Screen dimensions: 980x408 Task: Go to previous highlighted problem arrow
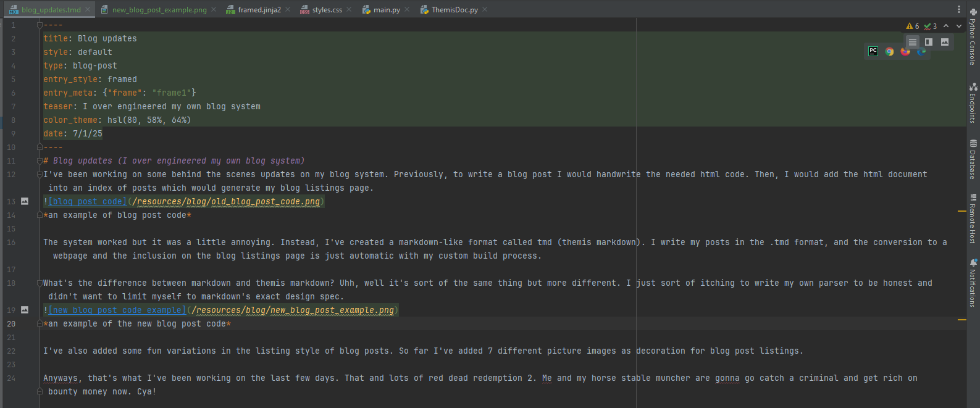click(946, 26)
